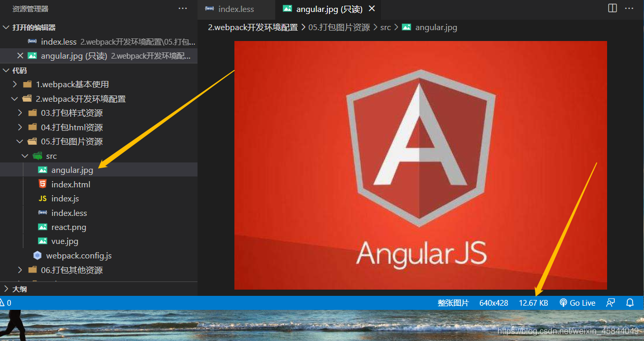644x341 pixels.
Task: Open notifications bell in status bar
Action: [630, 303]
